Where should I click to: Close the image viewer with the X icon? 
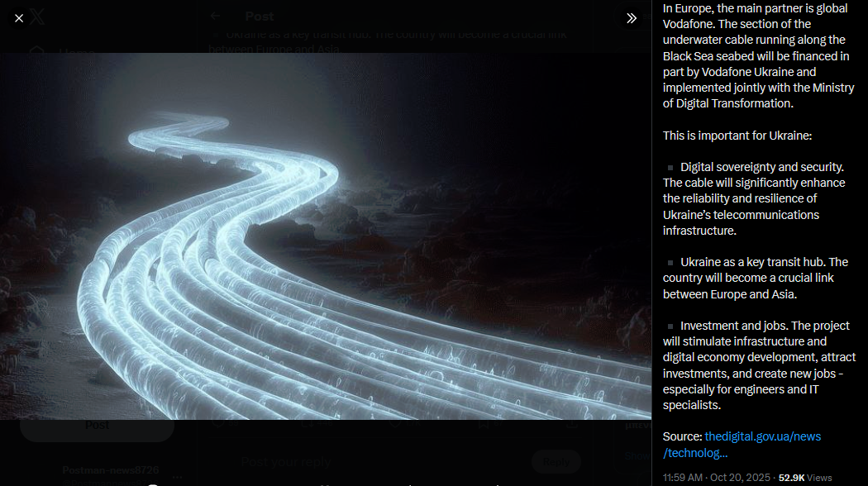click(19, 18)
